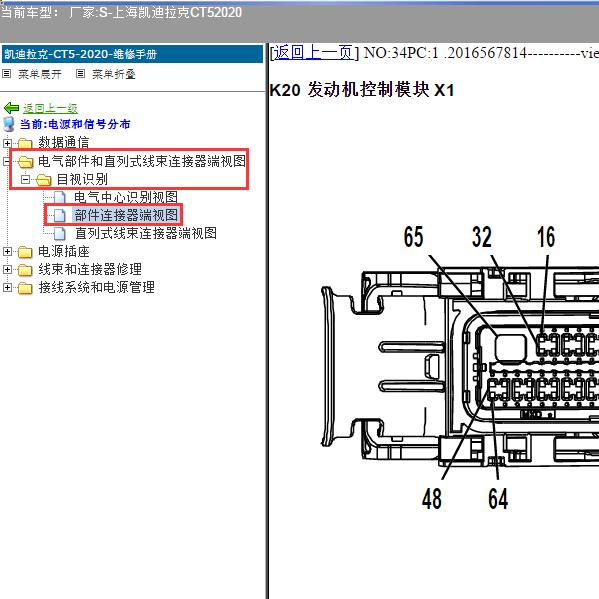Click the folder icon for 数据通信
Screen dimensions: 599x599
click(x=25, y=144)
